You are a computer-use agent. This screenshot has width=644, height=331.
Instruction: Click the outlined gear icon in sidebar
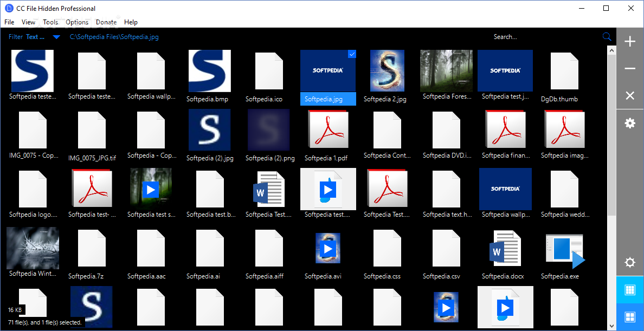[629, 262]
